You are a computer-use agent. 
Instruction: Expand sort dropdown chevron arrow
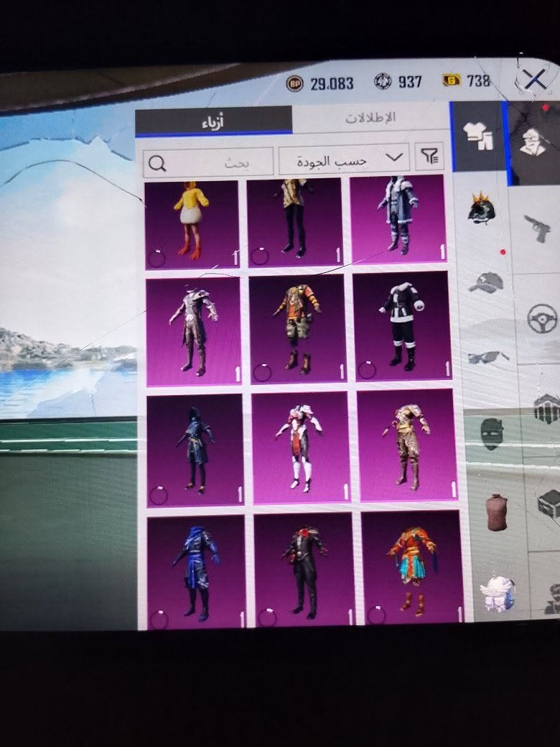[x=394, y=157]
